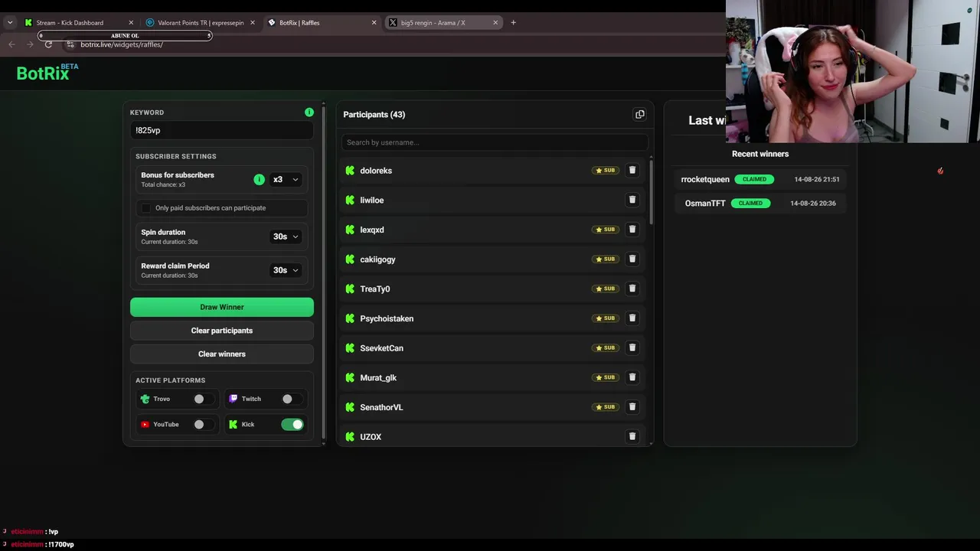Click the Kick icon beside doloreks
Image resolution: width=980 pixels, height=551 pixels.
coord(350,171)
